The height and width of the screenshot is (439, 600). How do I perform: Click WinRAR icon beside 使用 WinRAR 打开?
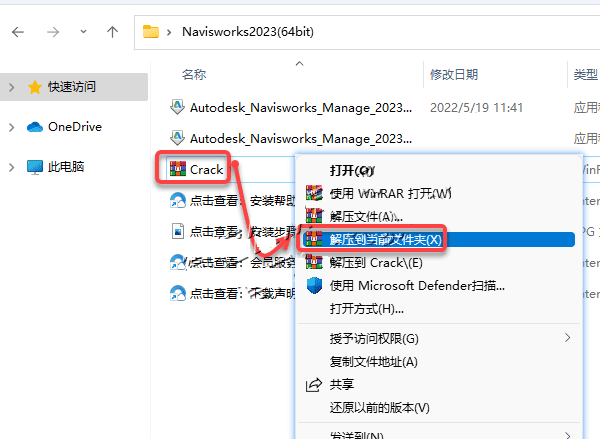tap(314, 193)
